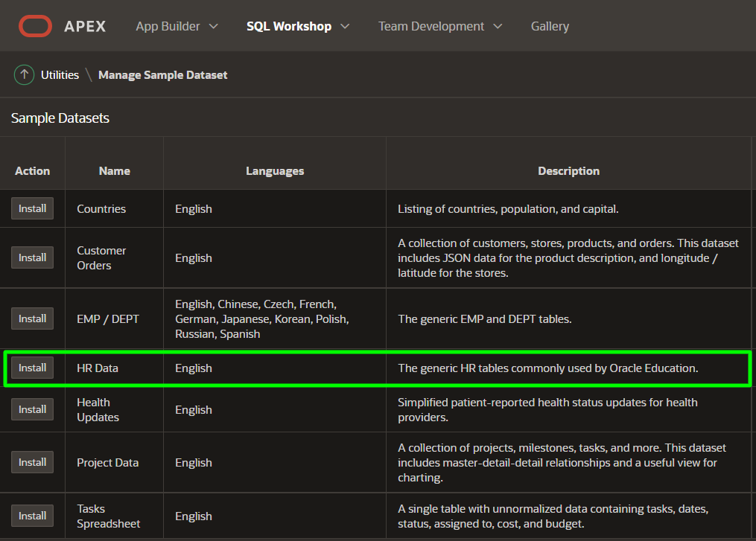Open the Gallery menu item
The image size is (756, 541).
point(550,26)
